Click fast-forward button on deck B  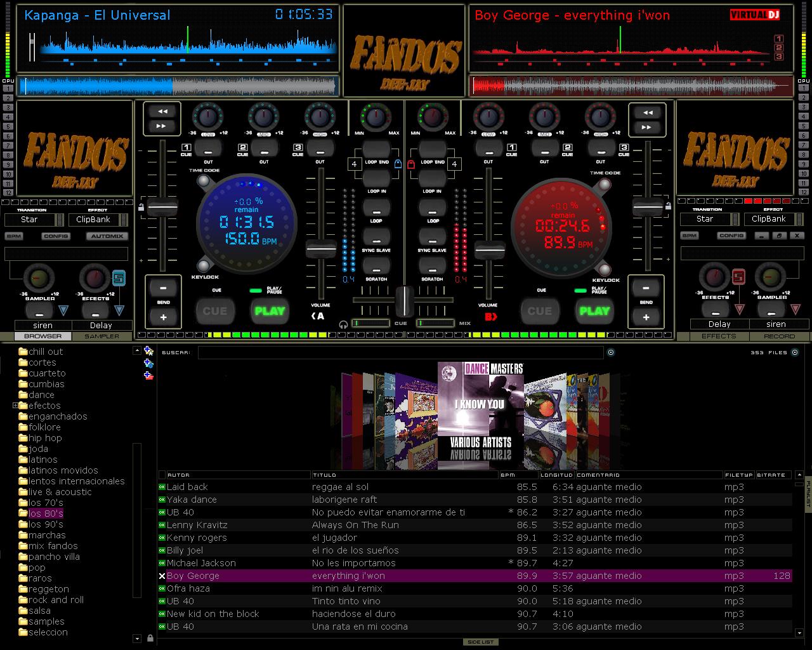coord(648,126)
